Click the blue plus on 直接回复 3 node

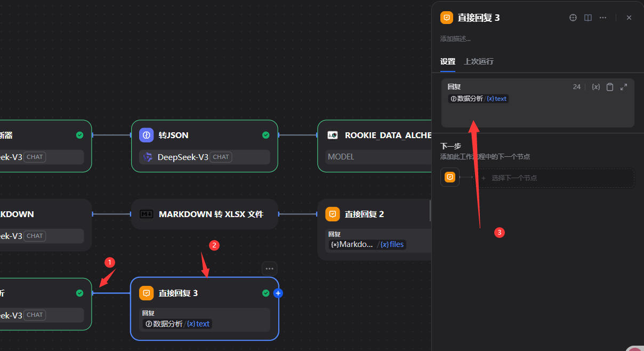278,293
